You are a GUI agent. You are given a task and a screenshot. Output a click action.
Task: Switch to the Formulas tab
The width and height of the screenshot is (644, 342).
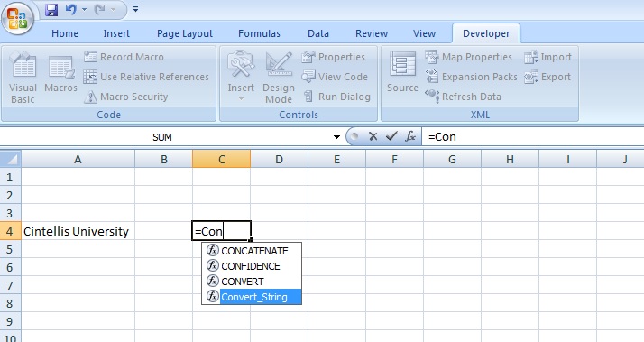coord(259,33)
